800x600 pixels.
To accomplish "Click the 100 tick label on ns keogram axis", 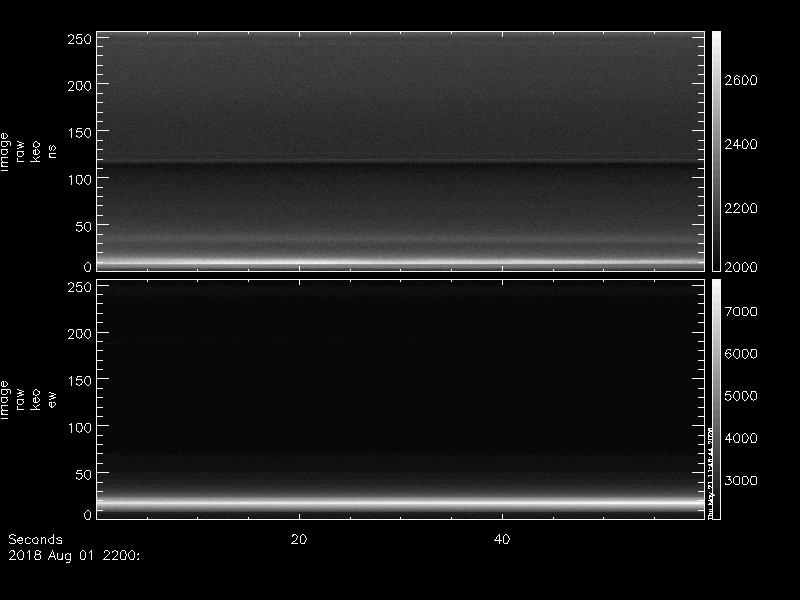I will coord(79,180).
